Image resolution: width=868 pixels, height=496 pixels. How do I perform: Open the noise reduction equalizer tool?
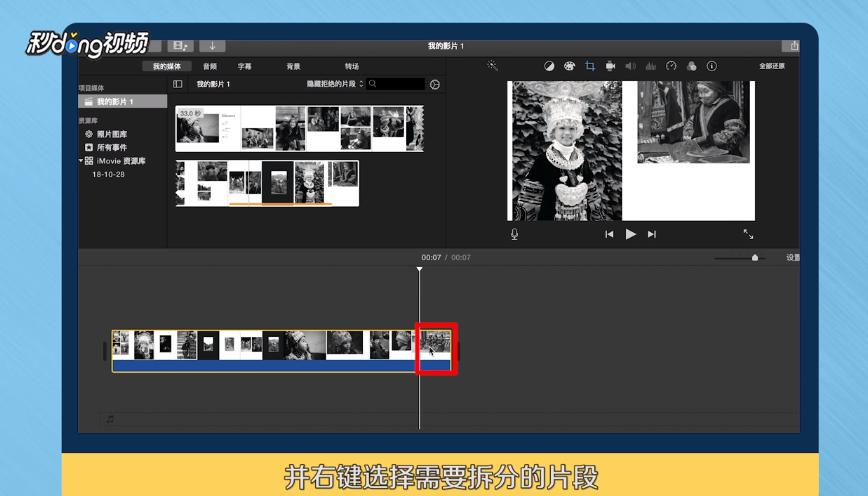[650, 66]
